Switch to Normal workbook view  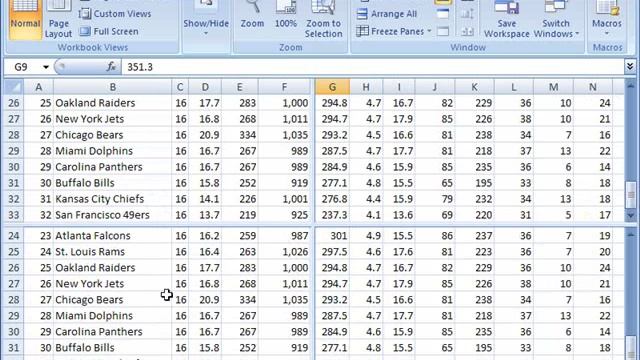click(25, 20)
